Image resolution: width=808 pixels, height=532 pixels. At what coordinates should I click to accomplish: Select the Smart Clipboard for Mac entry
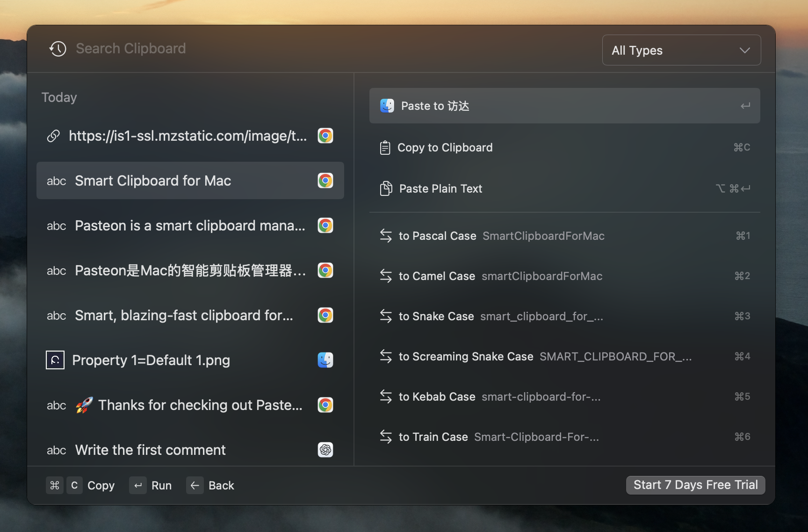190,180
